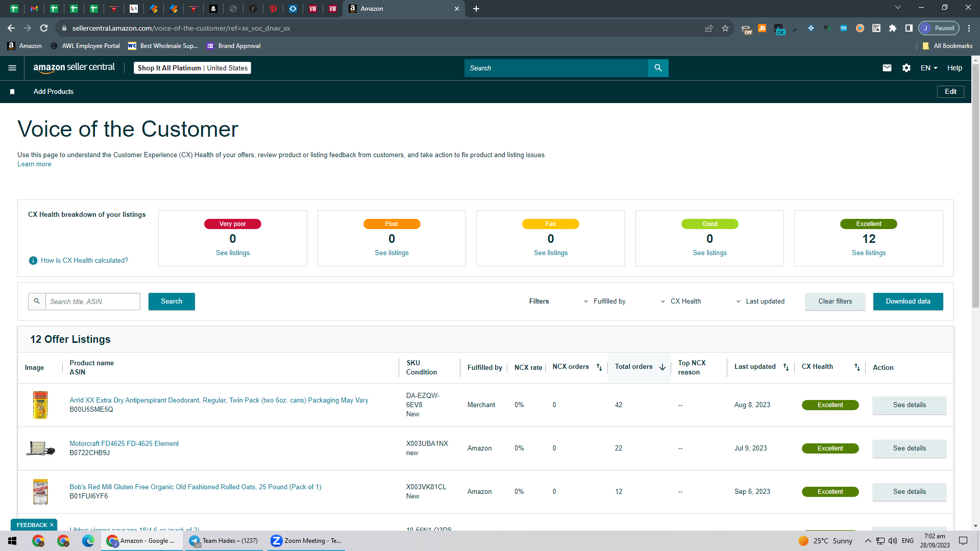Click the top Seller Central search field

[556, 68]
